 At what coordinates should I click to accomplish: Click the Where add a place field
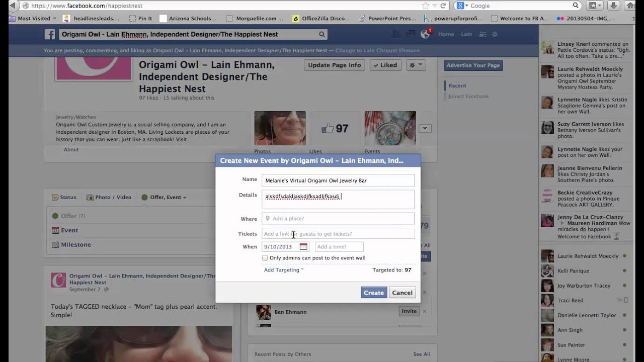tap(338, 219)
